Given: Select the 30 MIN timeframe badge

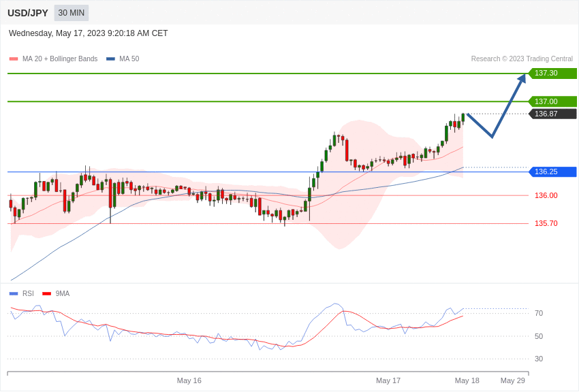Looking at the screenshot, I should pyautogui.click(x=72, y=13).
